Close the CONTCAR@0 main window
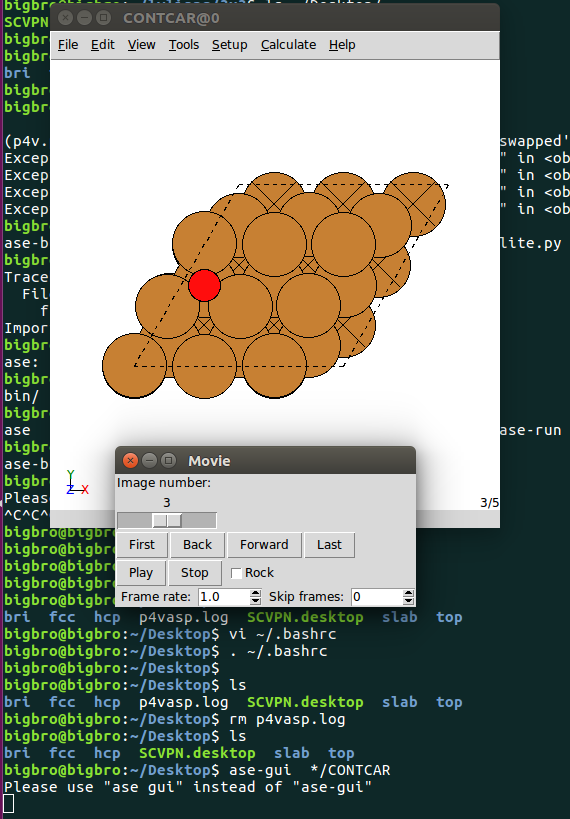The height and width of the screenshot is (819, 570). pos(65,18)
